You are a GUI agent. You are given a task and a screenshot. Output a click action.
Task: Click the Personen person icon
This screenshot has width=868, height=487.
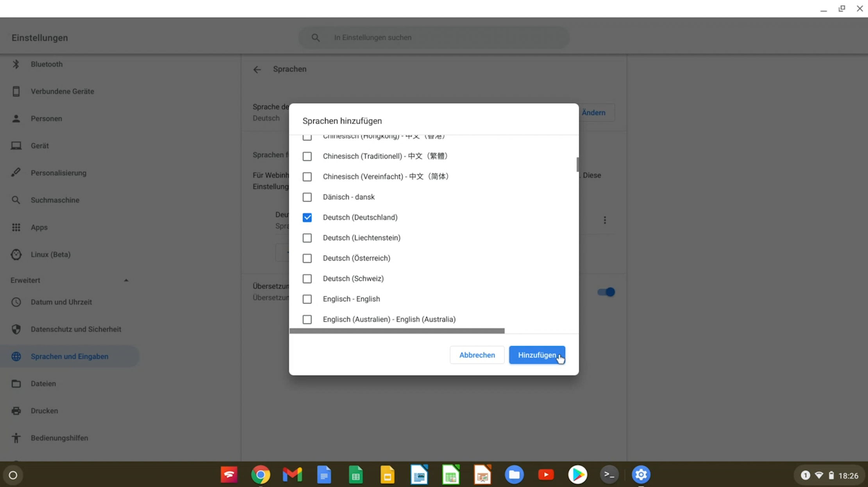(16, 118)
